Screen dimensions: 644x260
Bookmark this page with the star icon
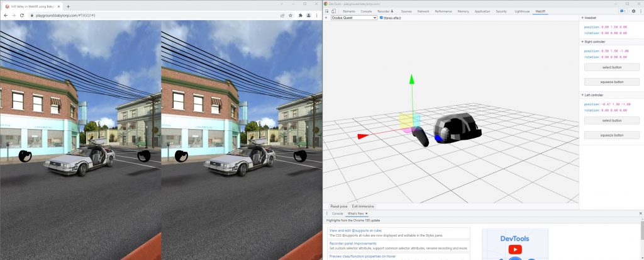[291, 15]
